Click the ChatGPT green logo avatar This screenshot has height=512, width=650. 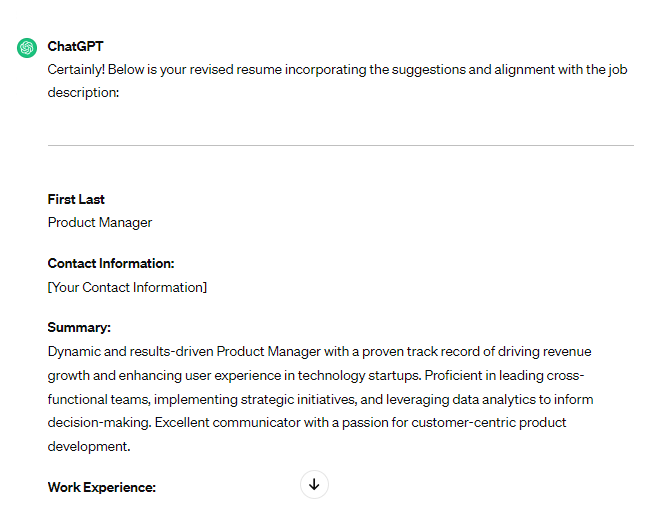(x=27, y=47)
